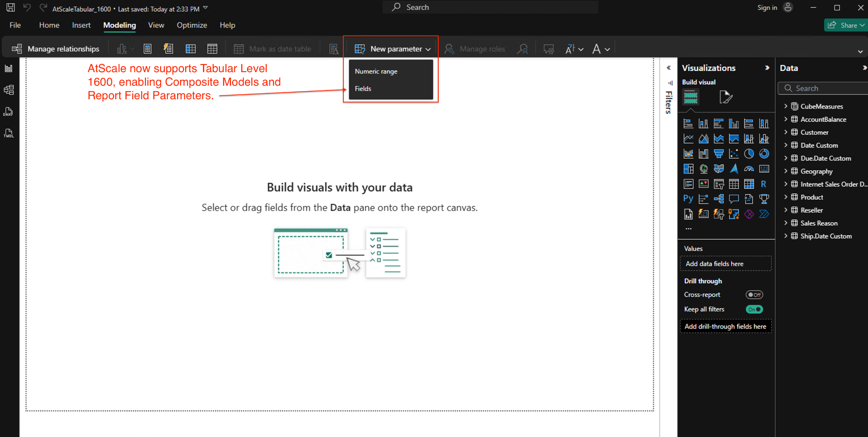Image resolution: width=868 pixels, height=437 pixels.
Task: Select the Python visual icon
Action: pos(688,199)
